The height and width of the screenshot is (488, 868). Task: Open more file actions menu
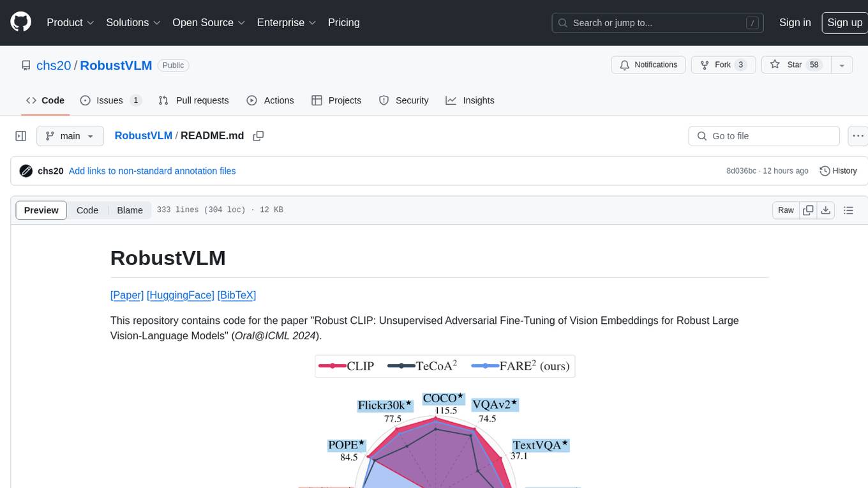(858, 136)
